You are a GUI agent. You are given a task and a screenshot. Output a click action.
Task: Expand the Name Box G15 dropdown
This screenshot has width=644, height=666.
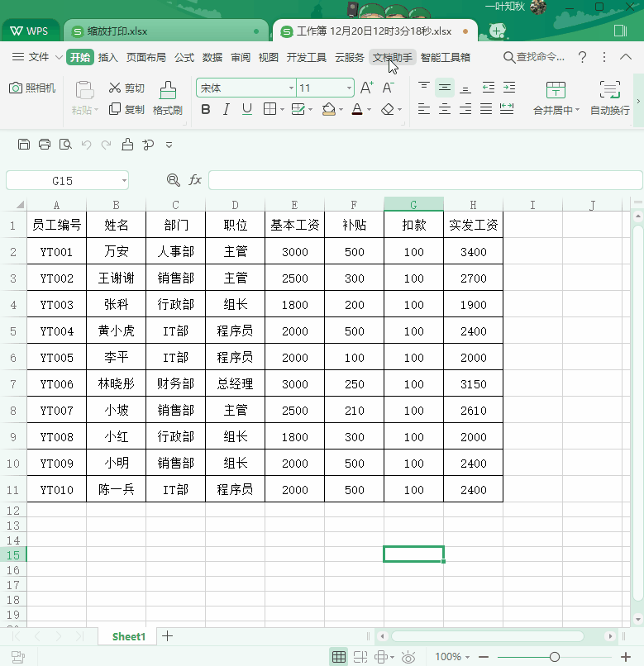pos(124,180)
